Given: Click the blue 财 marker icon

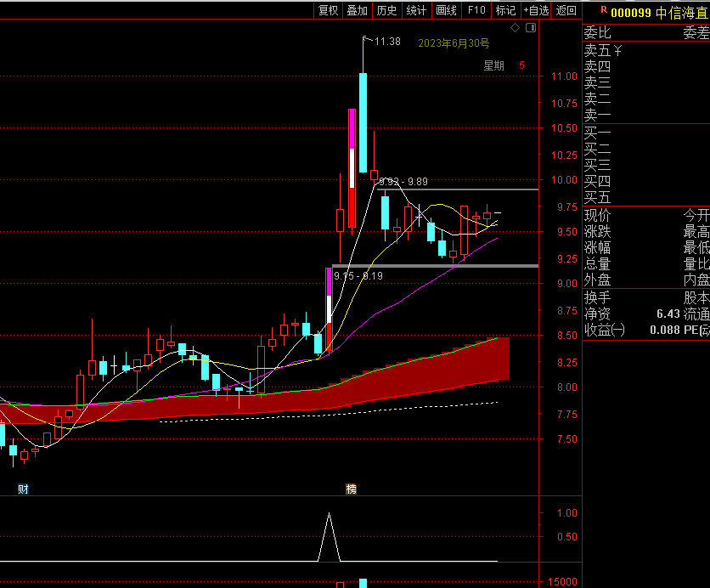Looking at the screenshot, I should point(23,489).
